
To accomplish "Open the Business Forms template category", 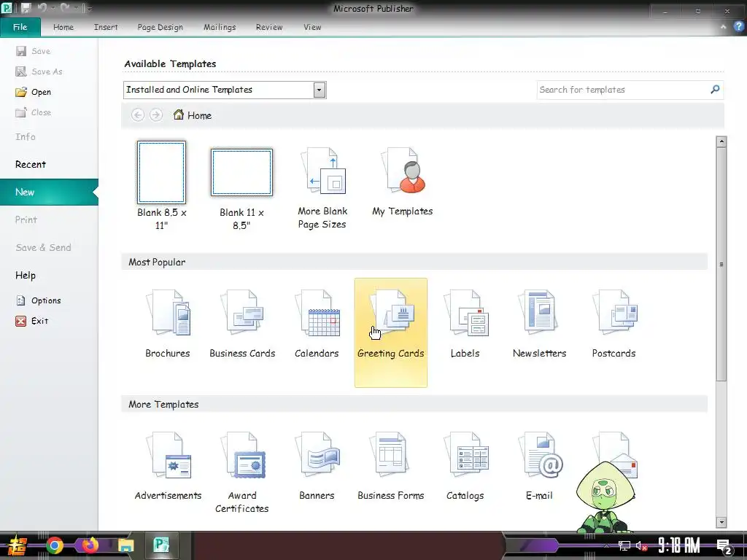I will pos(391,466).
